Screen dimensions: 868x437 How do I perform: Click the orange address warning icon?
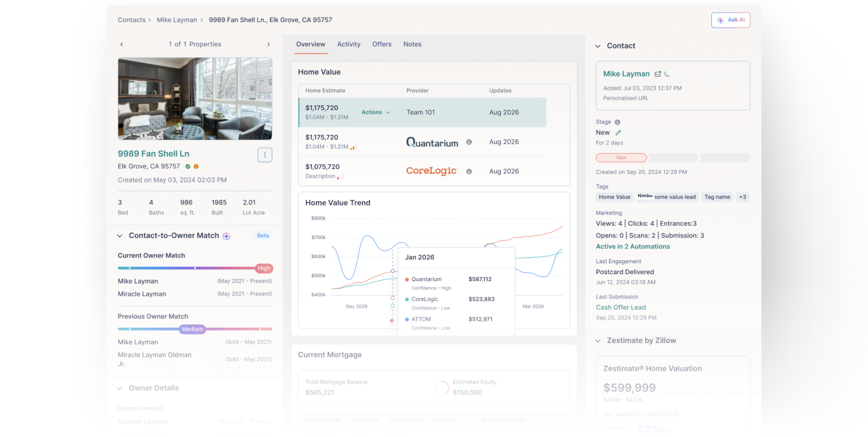pos(196,166)
